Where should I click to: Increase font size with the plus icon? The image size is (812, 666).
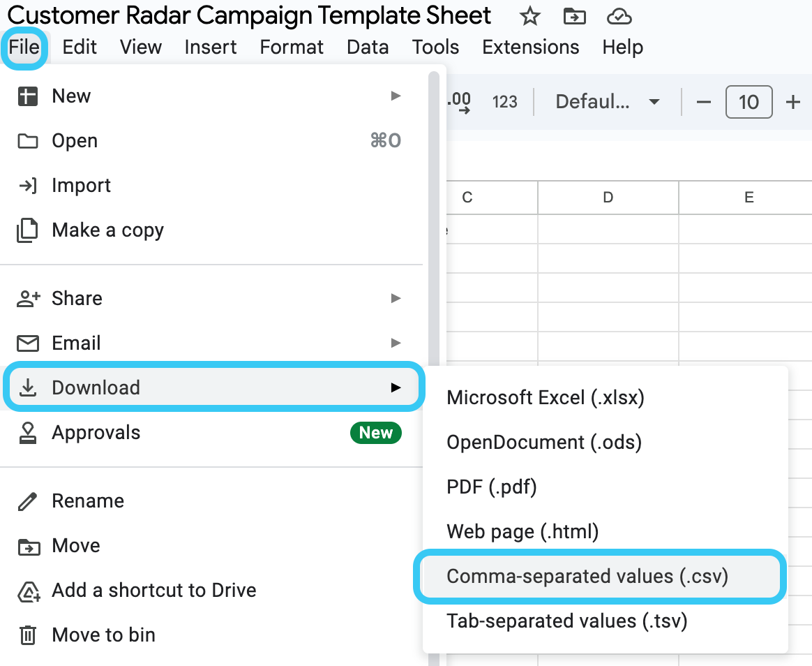[793, 102]
